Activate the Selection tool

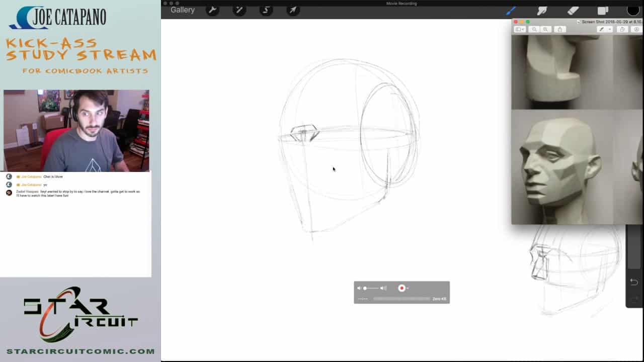pyautogui.click(x=266, y=10)
